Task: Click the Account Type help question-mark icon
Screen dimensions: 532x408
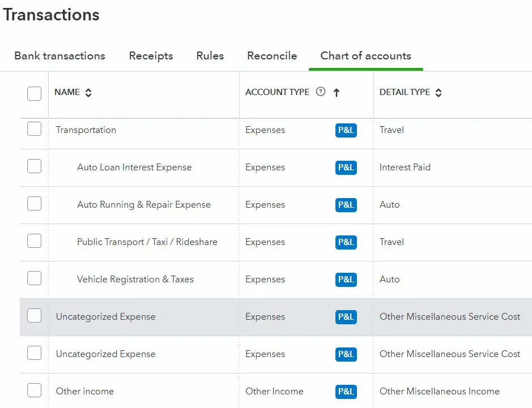Action: (321, 92)
